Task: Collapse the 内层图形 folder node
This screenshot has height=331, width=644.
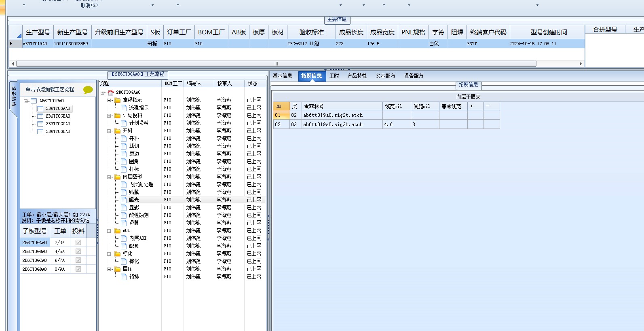Action: tap(109, 177)
